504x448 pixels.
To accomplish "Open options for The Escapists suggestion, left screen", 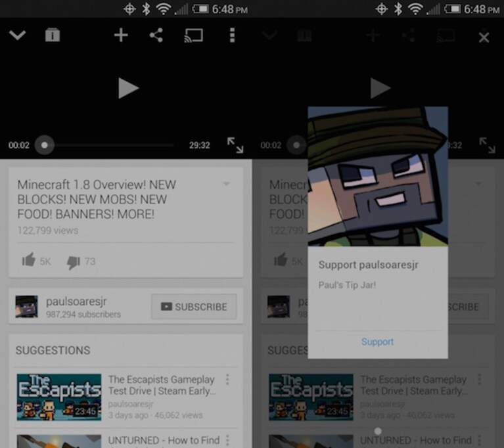I will coord(227,380).
